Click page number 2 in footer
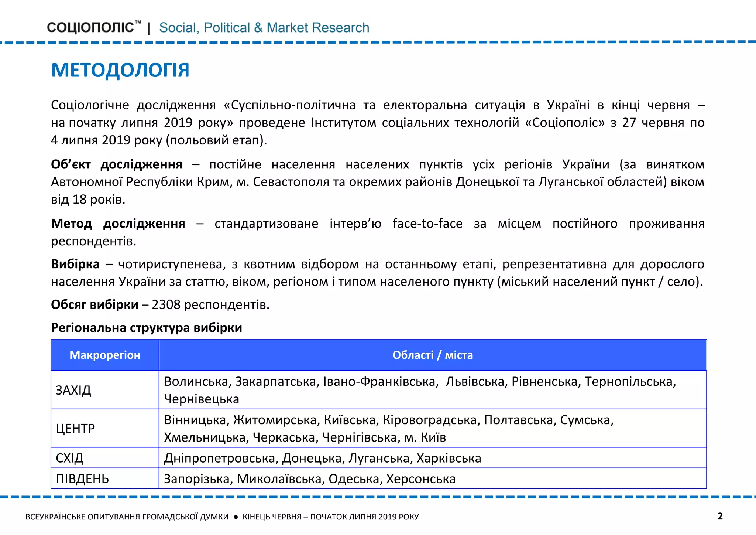Screen dimensions: 756x535 [720, 516]
